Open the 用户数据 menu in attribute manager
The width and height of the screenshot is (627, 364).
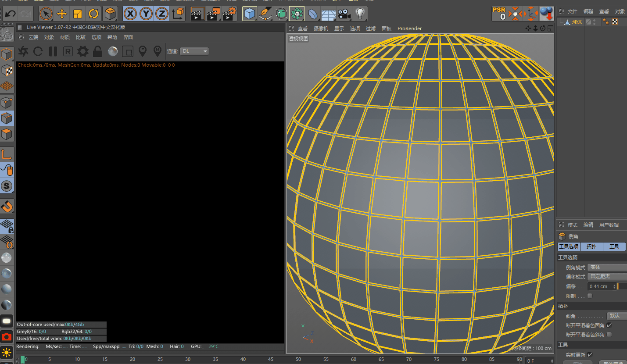(609, 225)
